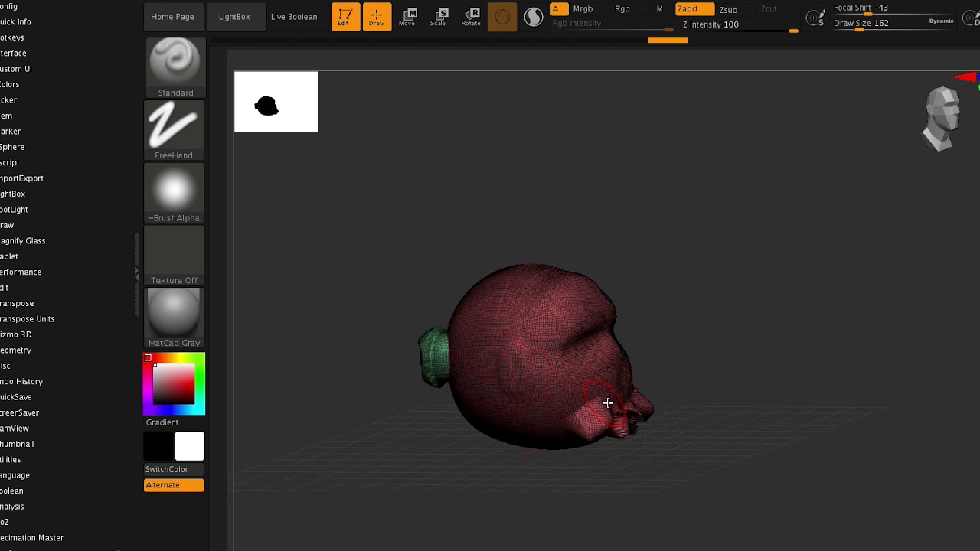Activate Draw mode button
The height and width of the screenshot is (551, 980).
click(377, 17)
